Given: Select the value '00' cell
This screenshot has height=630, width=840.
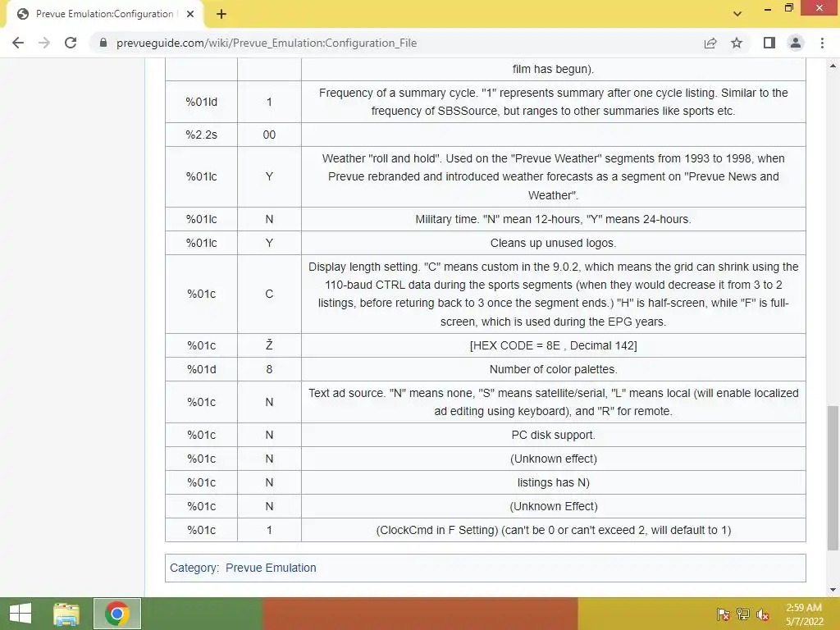Looking at the screenshot, I should click(269, 135).
